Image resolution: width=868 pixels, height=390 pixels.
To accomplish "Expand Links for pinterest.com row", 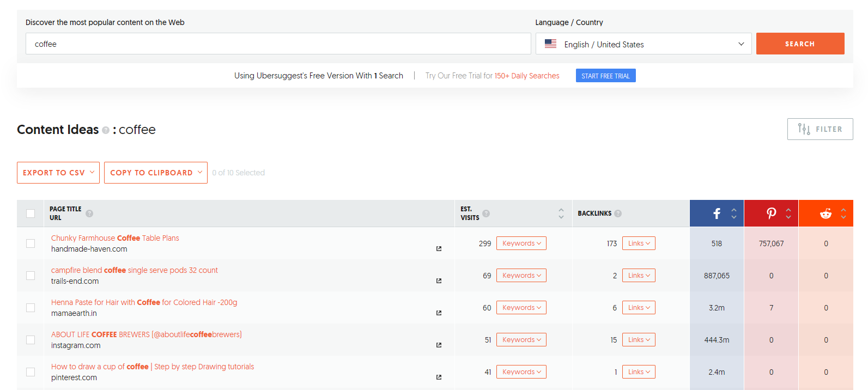I will pyautogui.click(x=639, y=372).
